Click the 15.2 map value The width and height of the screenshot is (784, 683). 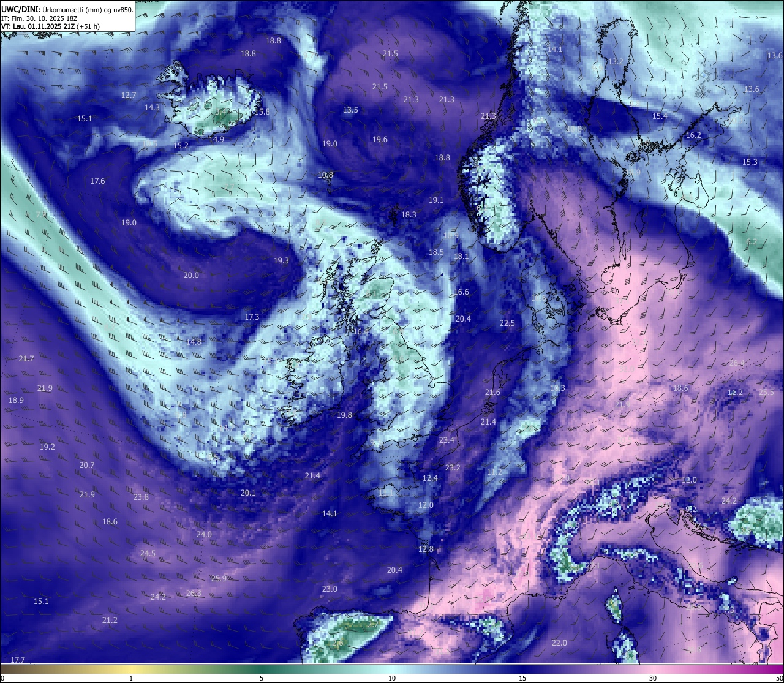click(x=181, y=145)
